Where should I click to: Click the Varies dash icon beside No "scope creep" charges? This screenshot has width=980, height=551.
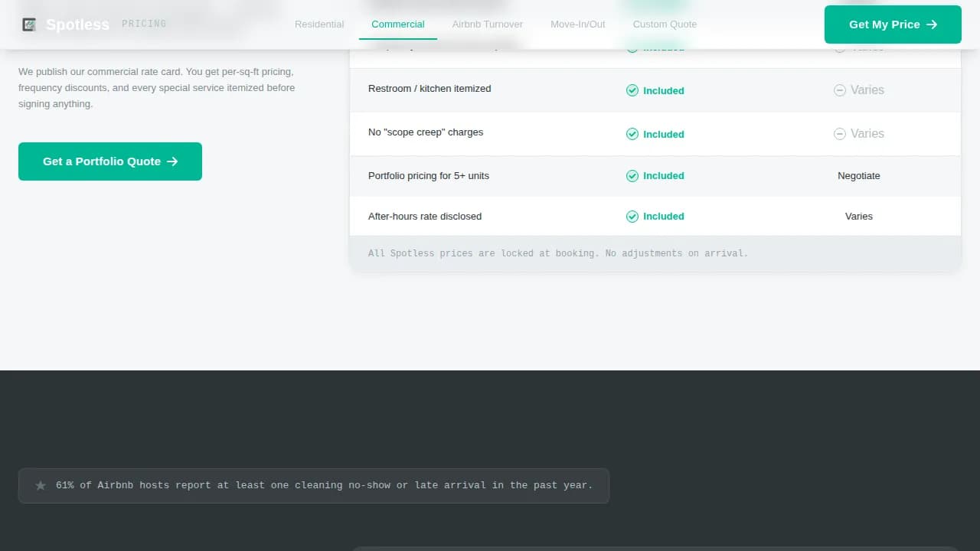point(839,133)
